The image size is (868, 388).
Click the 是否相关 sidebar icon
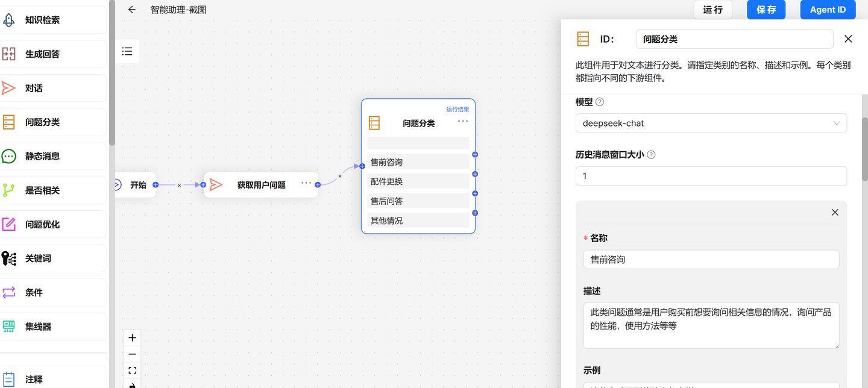[x=8, y=190]
